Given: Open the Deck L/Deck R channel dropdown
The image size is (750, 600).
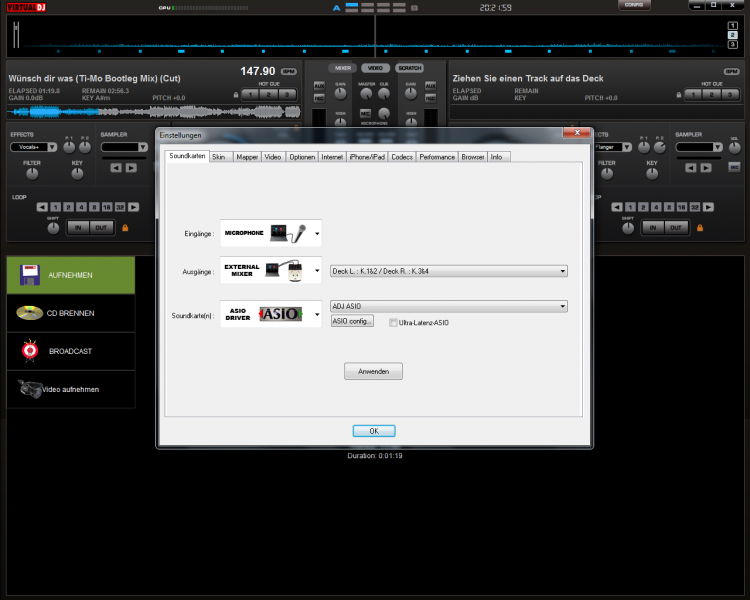Looking at the screenshot, I should pyautogui.click(x=449, y=271).
